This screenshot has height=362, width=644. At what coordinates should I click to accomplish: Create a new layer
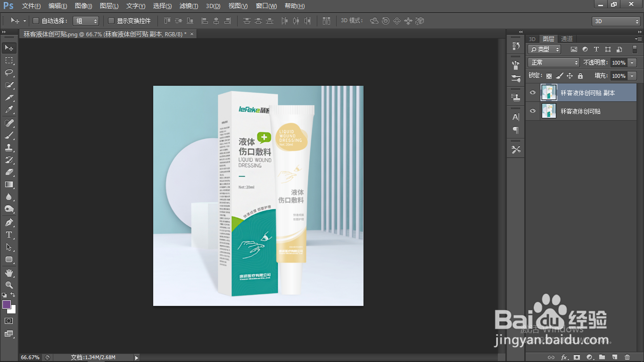click(614, 357)
